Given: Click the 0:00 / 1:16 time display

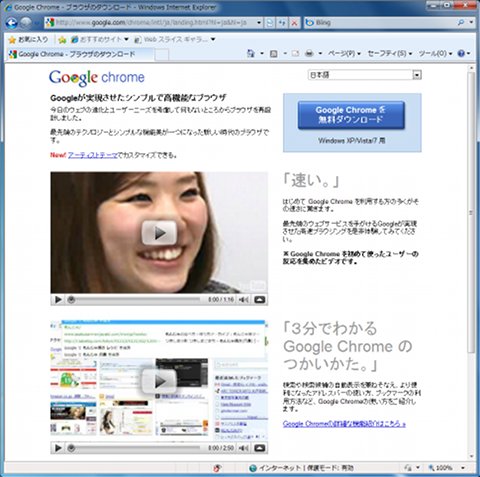Looking at the screenshot, I should pyautogui.click(x=221, y=300).
